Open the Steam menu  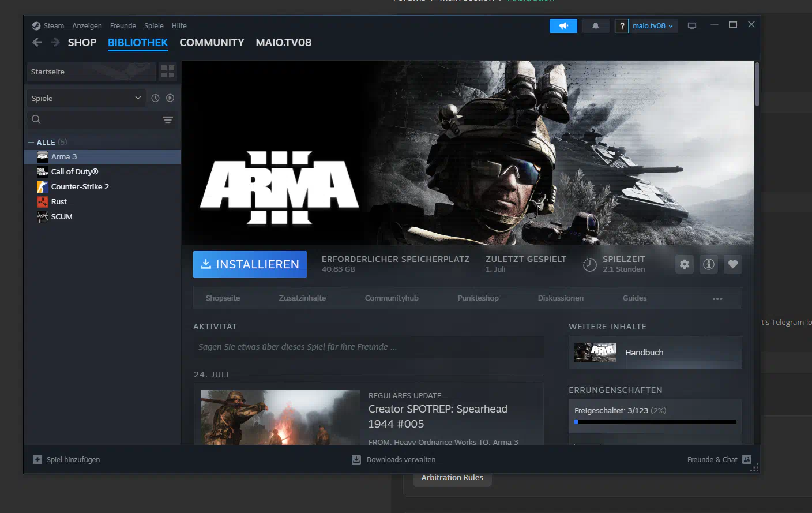pyautogui.click(x=54, y=26)
